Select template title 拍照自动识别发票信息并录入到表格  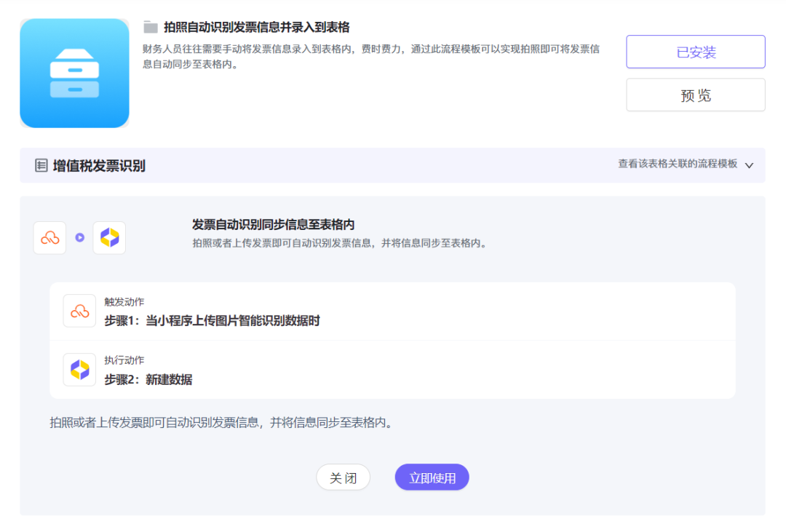click(257, 27)
